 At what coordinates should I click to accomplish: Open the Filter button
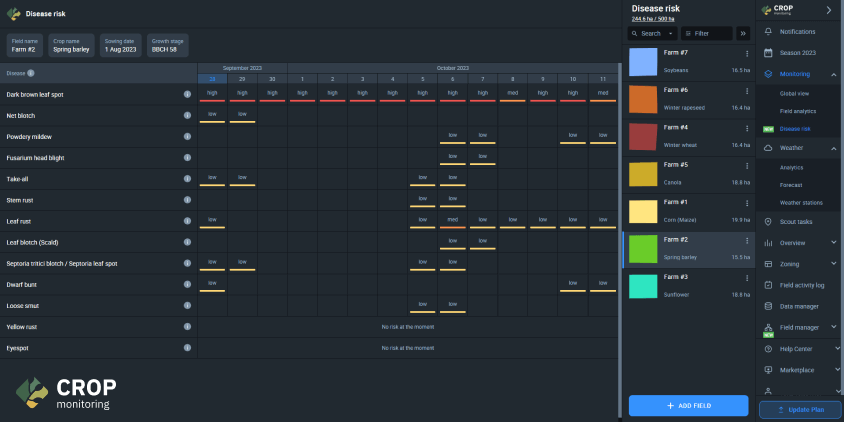pos(706,33)
